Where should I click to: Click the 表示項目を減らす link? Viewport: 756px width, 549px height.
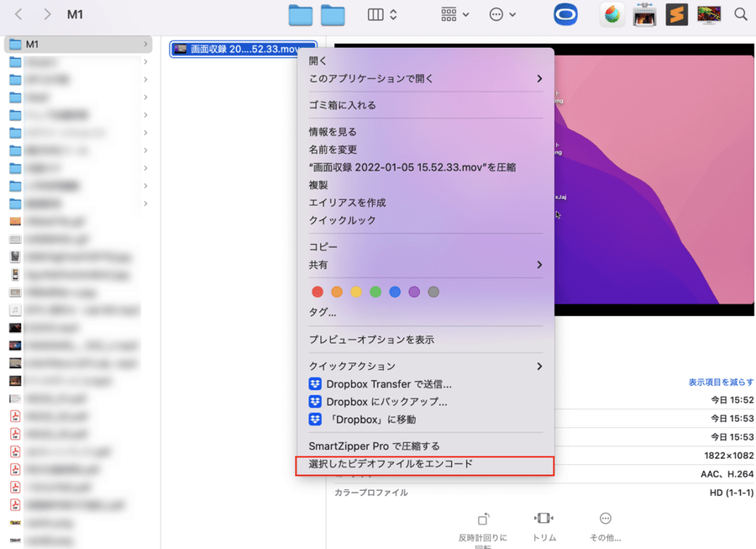(720, 382)
